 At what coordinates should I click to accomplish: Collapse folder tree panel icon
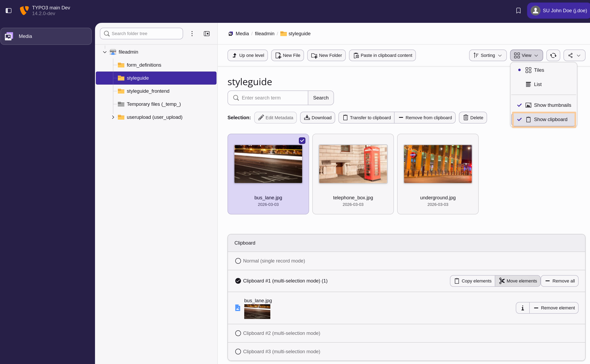pyautogui.click(x=207, y=33)
